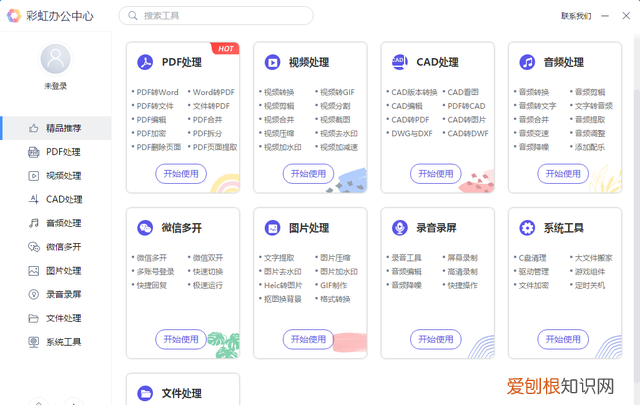Click sidebar 系统工具 monitor icon
Screen dimensions: 640x405
coord(33,342)
